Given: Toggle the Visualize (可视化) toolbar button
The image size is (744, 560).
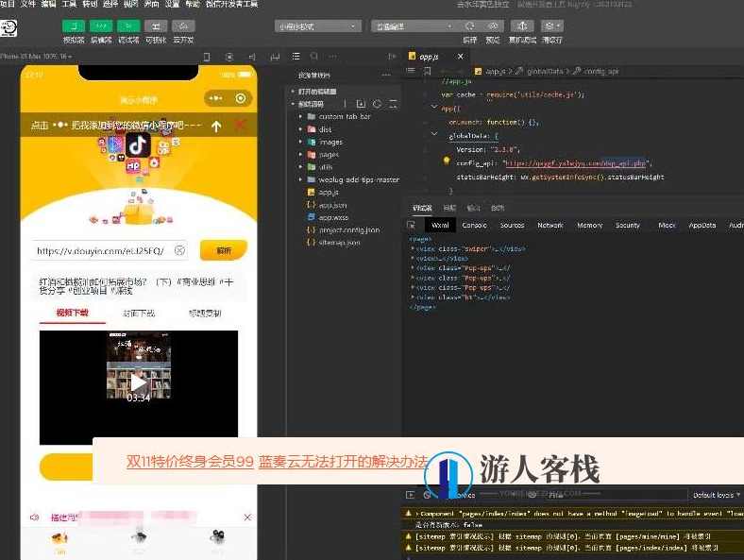Looking at the screenshot, I should tap(156, 26).
